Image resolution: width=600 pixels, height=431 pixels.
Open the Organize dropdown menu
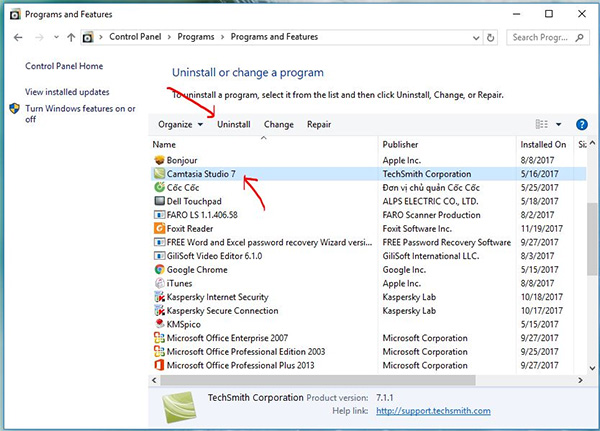coord(179,125)
